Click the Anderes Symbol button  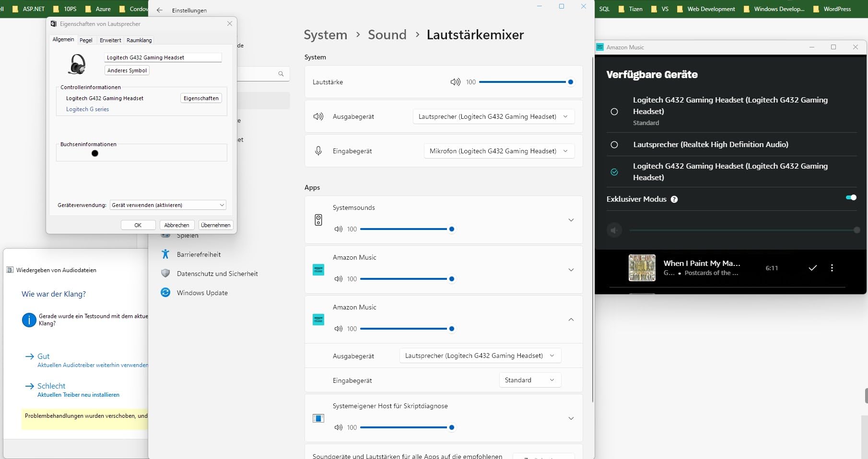[127, 70]
